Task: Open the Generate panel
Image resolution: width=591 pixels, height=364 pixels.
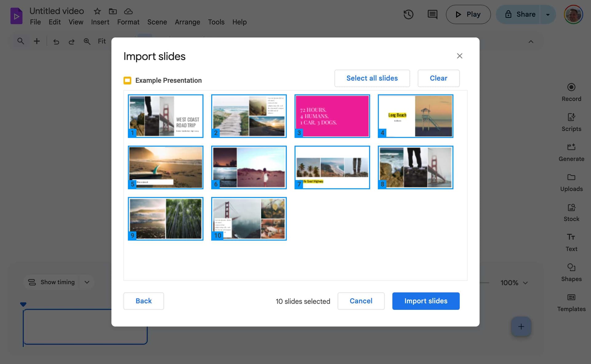Action: [x=571, y=152]
